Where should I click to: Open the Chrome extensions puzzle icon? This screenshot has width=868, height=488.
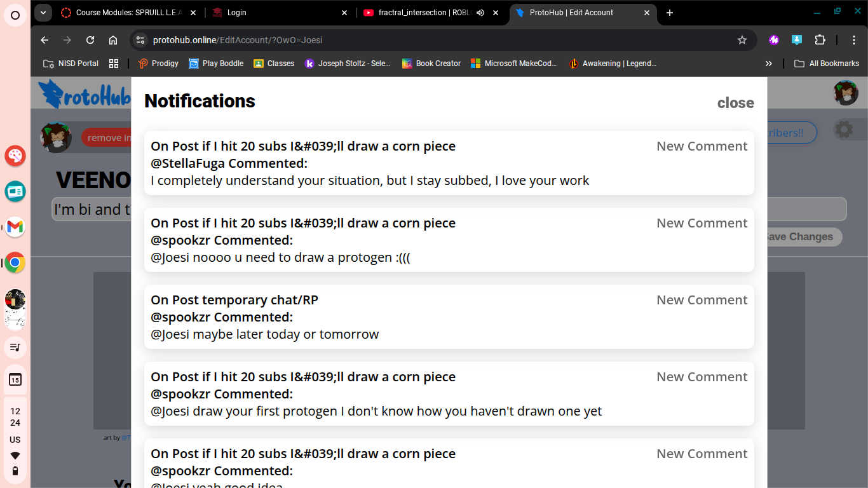[820, 40]
